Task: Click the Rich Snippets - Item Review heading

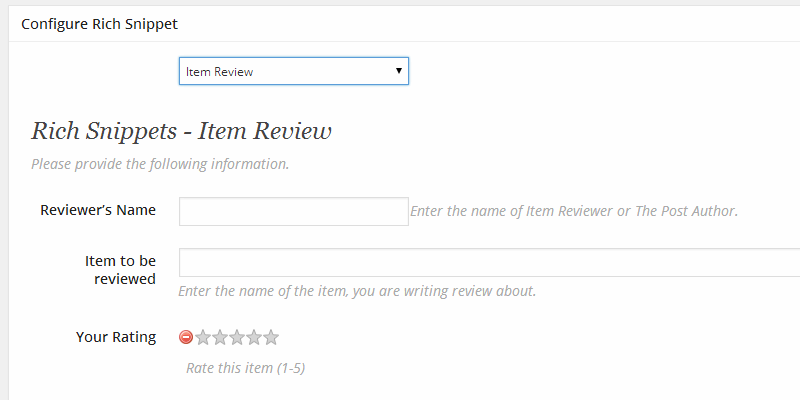Action: click(x=181, y=131)
